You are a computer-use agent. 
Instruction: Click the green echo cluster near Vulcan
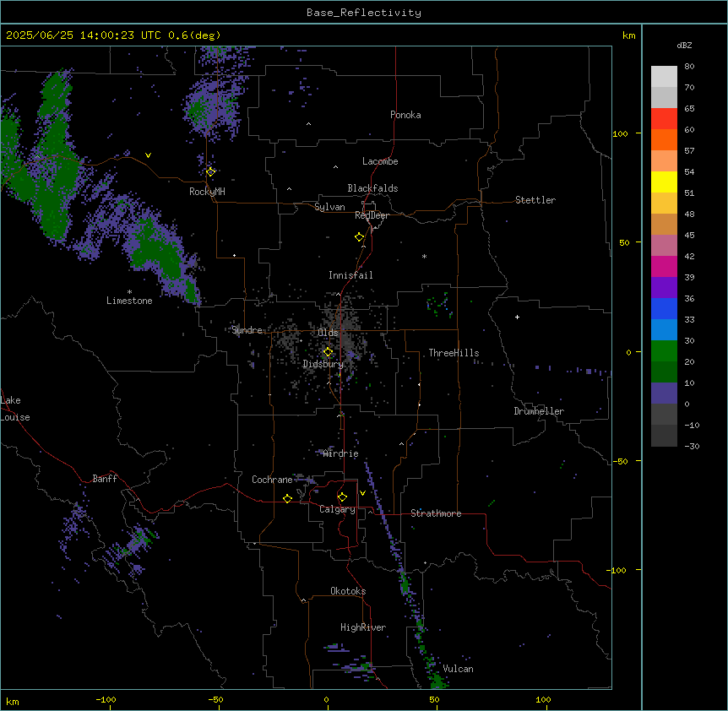[x=437, y=681]
